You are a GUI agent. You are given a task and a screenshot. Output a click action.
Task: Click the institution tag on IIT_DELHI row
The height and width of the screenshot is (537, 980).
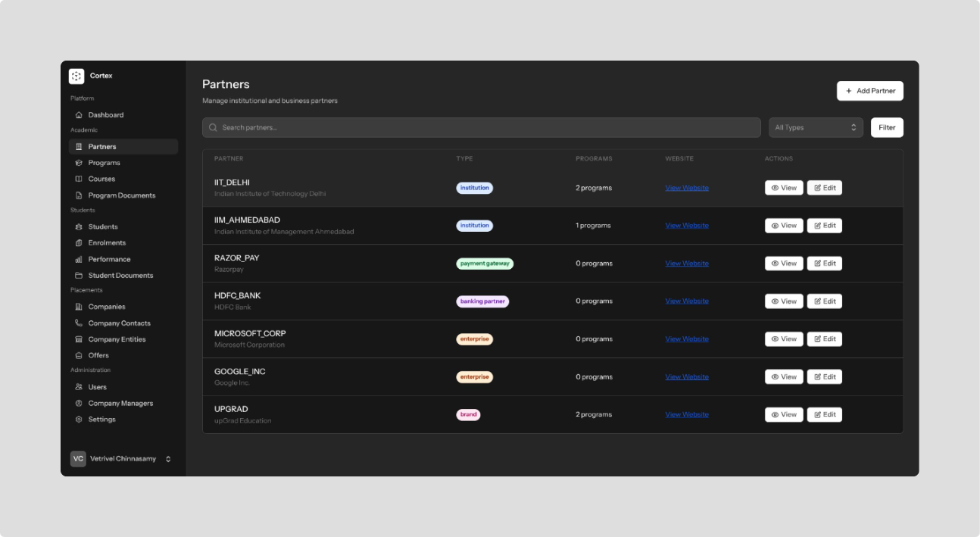[475, 188]
